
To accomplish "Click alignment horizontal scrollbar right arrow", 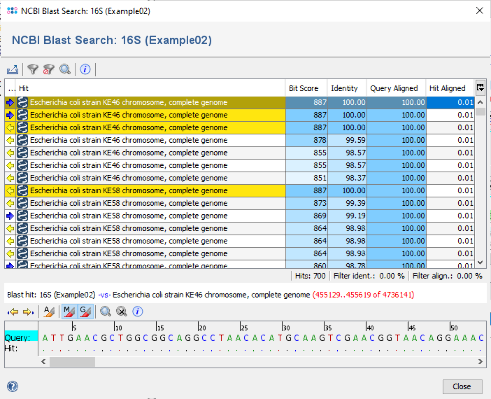I will [x=480, y=361].
